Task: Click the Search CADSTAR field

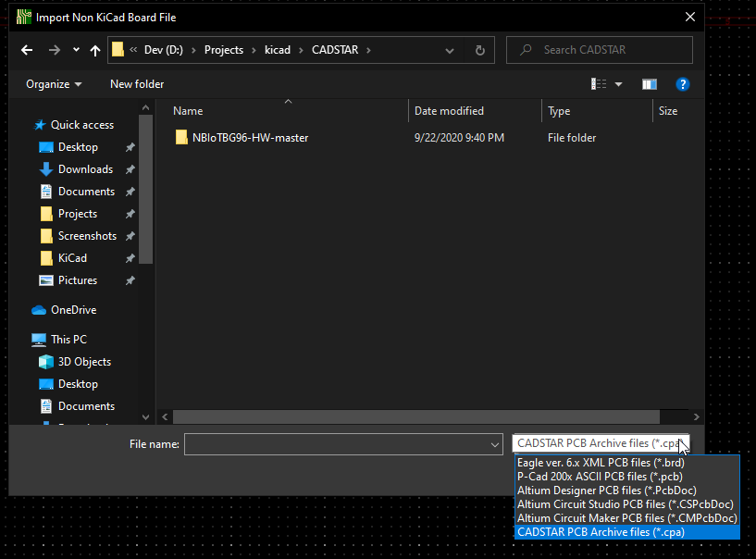Action: coord(600,50)
